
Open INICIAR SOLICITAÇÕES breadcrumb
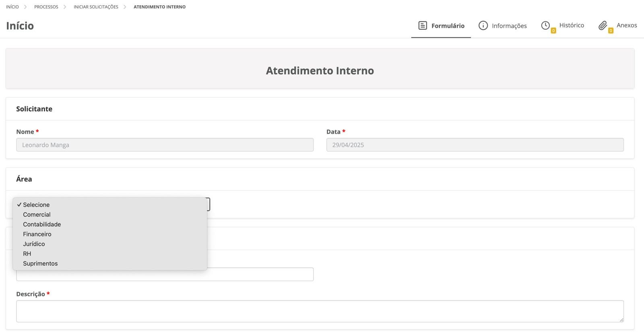click(x=96, y=7)
